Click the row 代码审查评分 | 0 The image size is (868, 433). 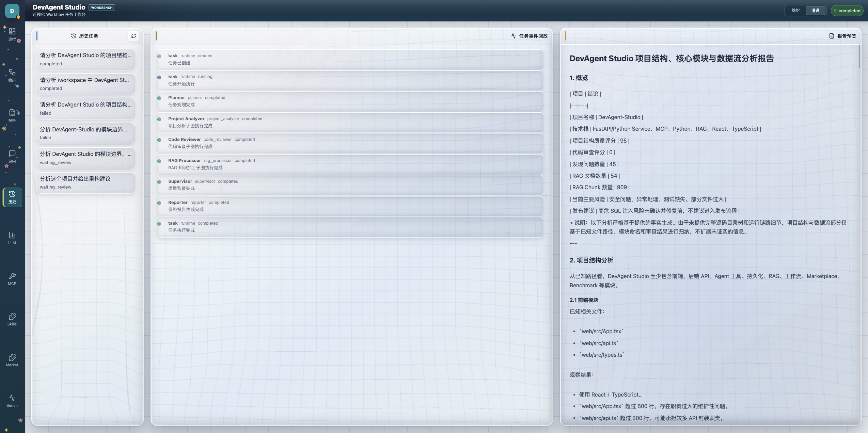pyautogui.click(x=593, y=152)
